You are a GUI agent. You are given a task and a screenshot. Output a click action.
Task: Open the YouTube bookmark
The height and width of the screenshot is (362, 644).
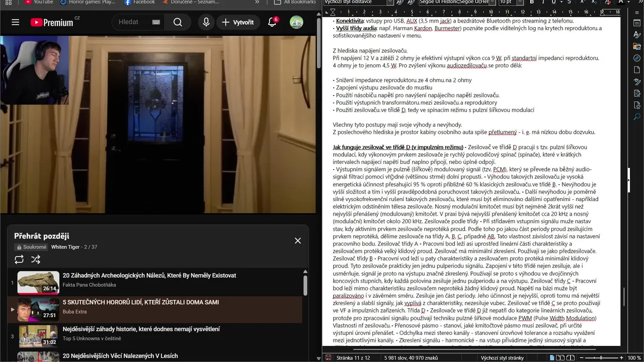pos(39,2)
